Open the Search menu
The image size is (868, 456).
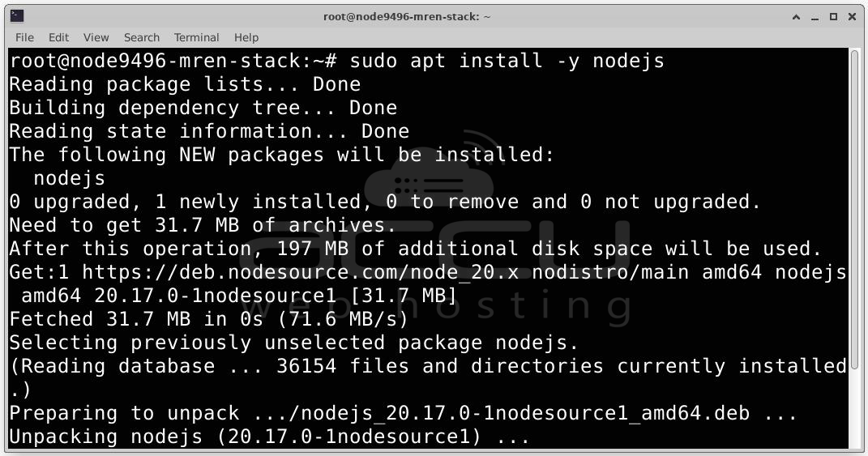click(142, 37)
